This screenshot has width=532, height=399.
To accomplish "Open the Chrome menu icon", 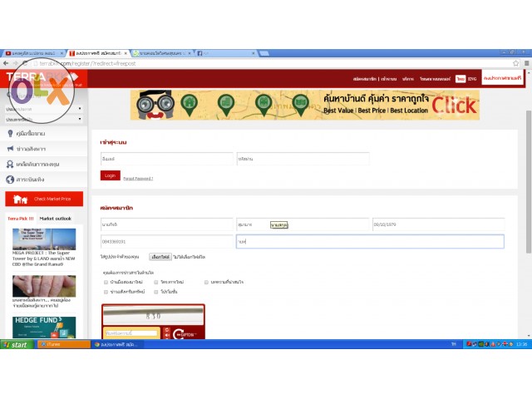I will pyautogui.click(x=525, y=63).
